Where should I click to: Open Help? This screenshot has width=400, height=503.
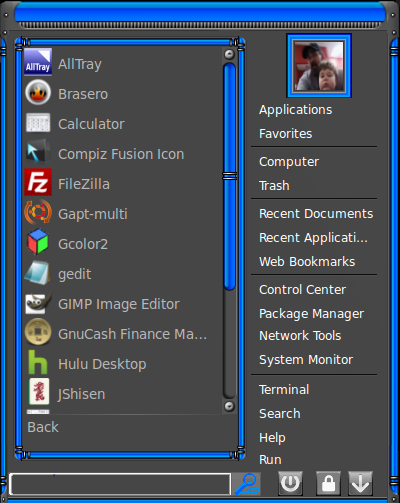click(272, 438)
